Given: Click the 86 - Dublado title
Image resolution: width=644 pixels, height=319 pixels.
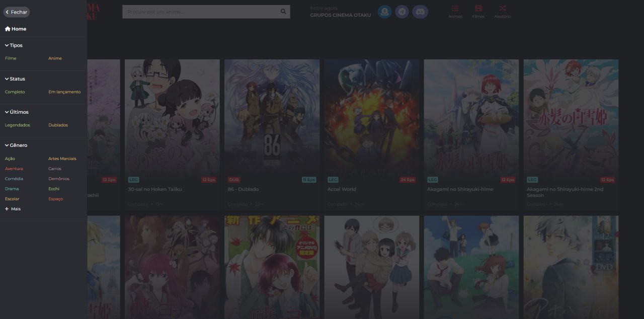Looking at the screenshot, I should click(x=243, y=189).
